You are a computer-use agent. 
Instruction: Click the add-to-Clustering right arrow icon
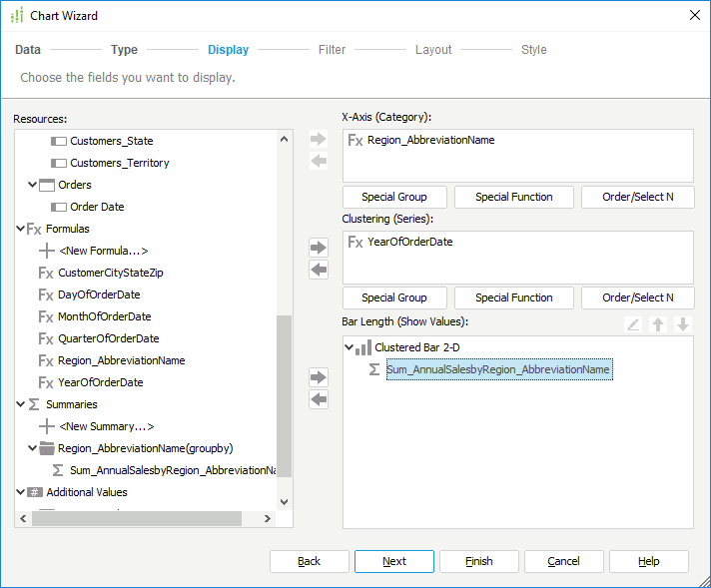[x=319, y=248]
